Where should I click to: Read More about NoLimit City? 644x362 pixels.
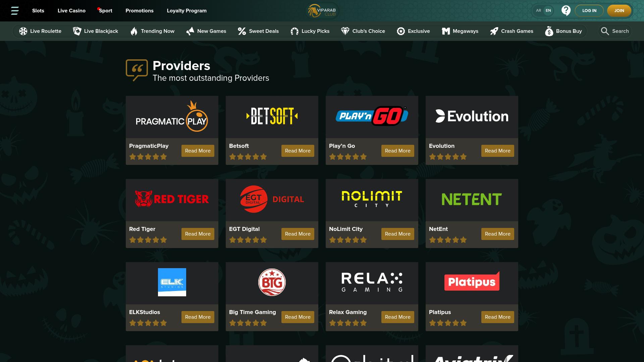click(x=398, y=234)
